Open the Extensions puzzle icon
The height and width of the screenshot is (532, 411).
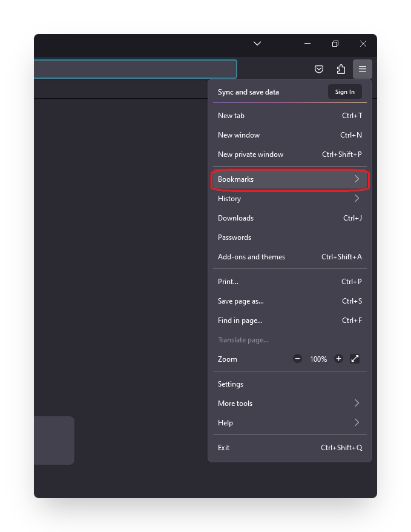341,69
